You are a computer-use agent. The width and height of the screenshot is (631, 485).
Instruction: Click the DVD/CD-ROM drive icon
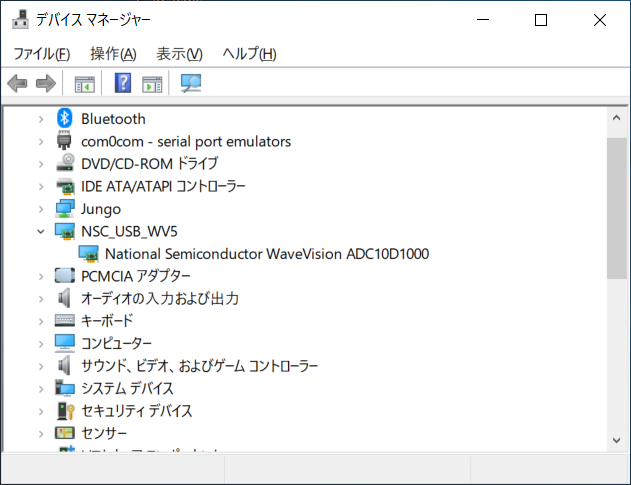(x=65, y=163)
